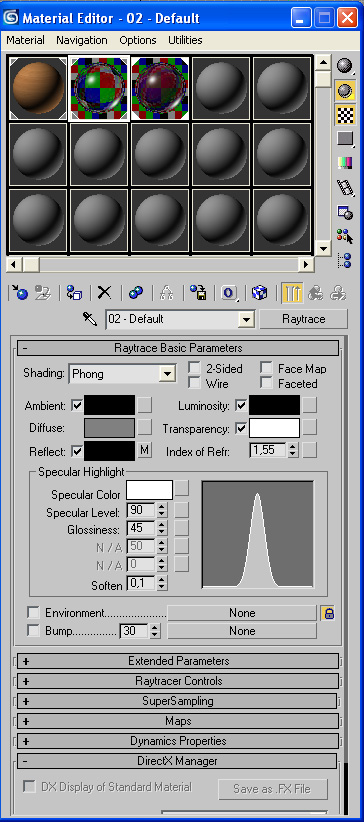Click Assign Material to Selection icon
The width and height of the screenshot is (364, 822).
click(x=74, y=293)
